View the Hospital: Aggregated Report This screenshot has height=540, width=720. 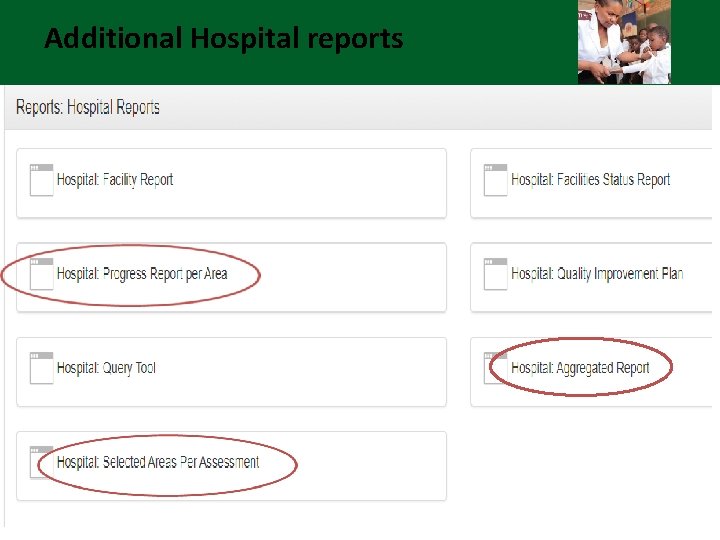pyautogui.click(x=580, y=368)
